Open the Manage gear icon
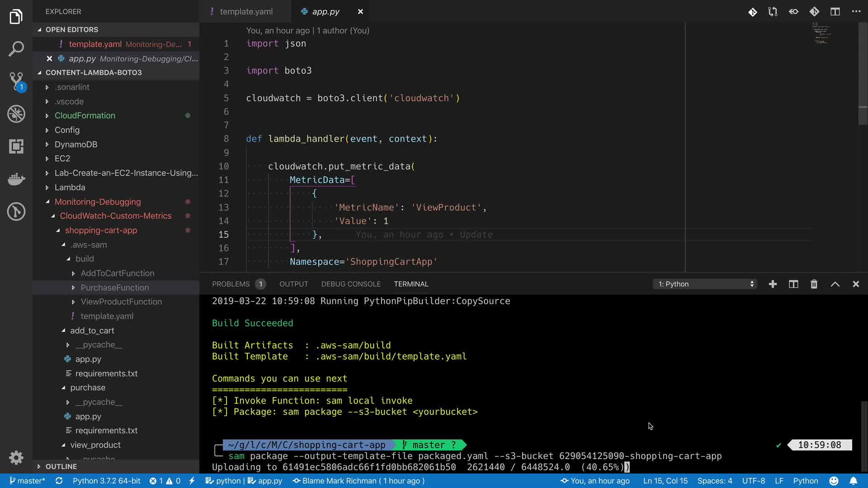This screenshot has height=488, width=868. 16,457
